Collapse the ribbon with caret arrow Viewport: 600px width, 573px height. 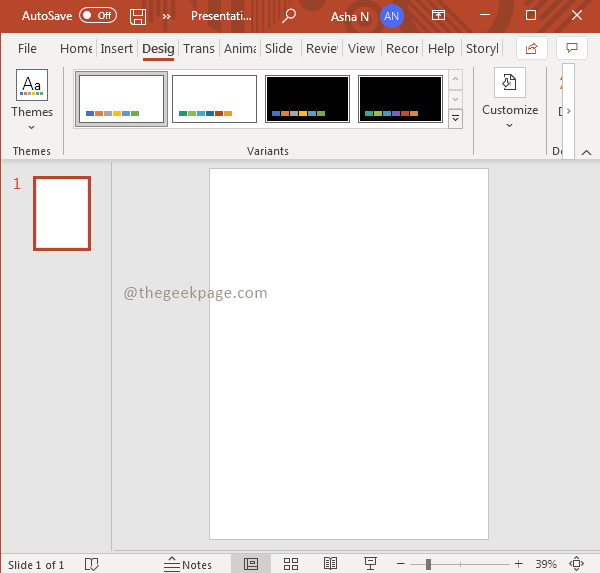tap(586, 153)
